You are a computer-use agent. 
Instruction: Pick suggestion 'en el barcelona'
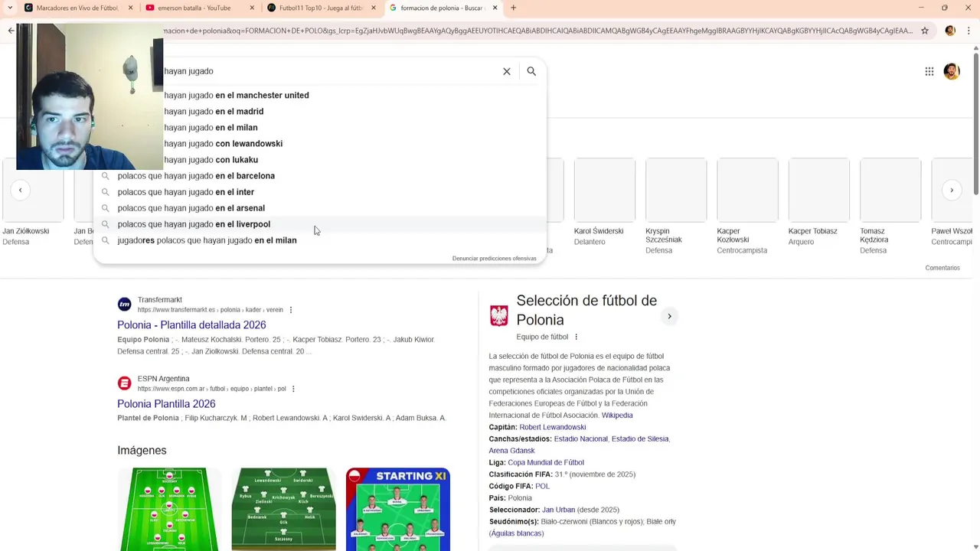point(319,175)
